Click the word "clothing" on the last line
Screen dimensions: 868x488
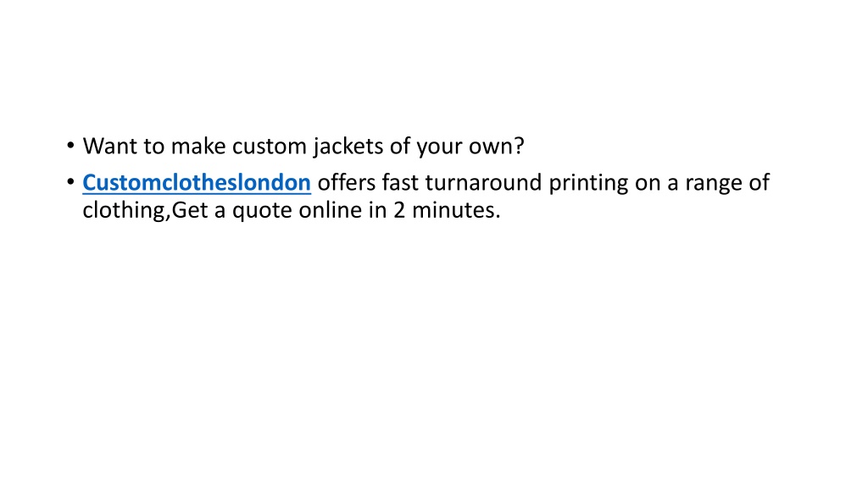click(125, 211)
